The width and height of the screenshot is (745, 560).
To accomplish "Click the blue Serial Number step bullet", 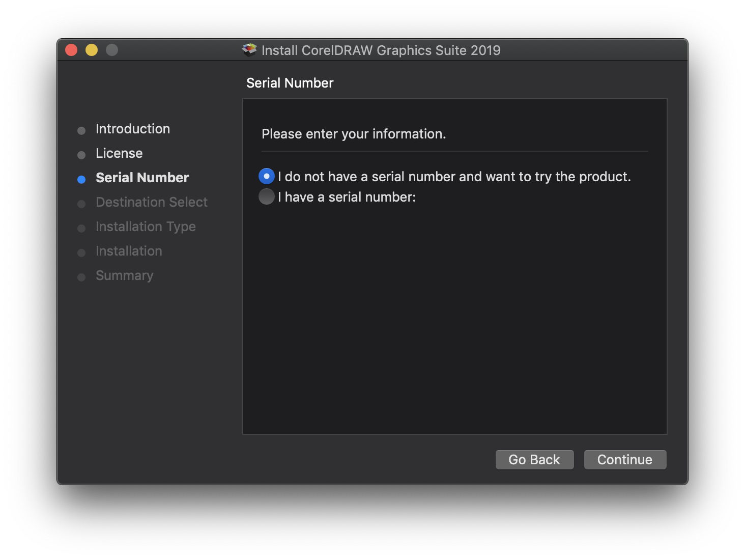I will pos(81,179).
